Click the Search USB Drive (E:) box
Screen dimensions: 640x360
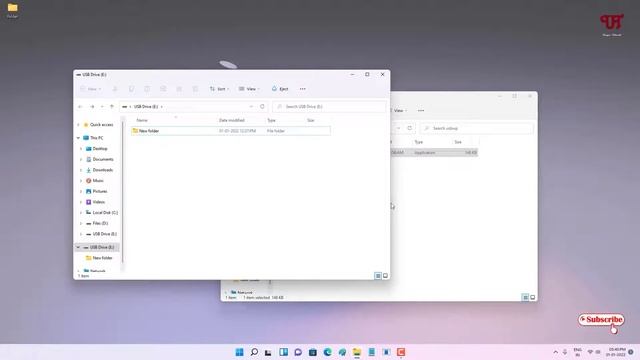329,107
